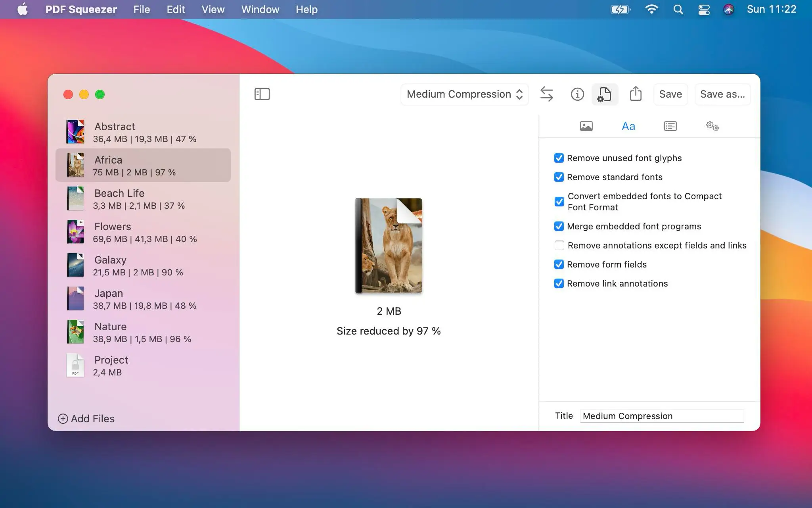Open the Window menu
The height and width of the screenshot is (508, 812).
(260, 10)
